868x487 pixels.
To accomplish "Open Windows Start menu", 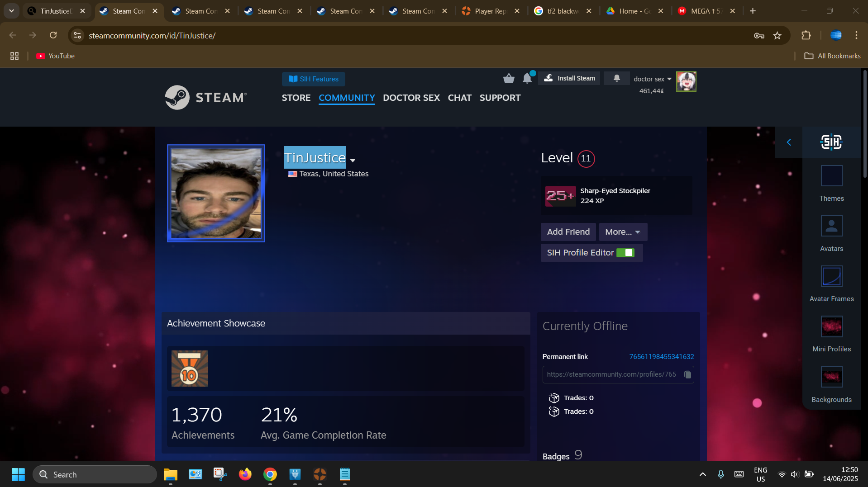I will pyautogui.click(x=18, y=474).
